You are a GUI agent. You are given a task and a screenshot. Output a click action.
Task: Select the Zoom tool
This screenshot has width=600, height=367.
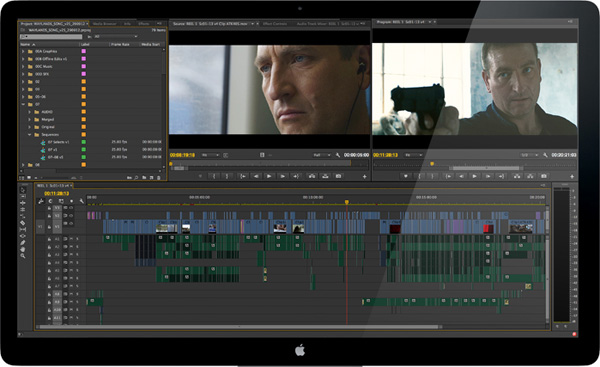point(23,256)
